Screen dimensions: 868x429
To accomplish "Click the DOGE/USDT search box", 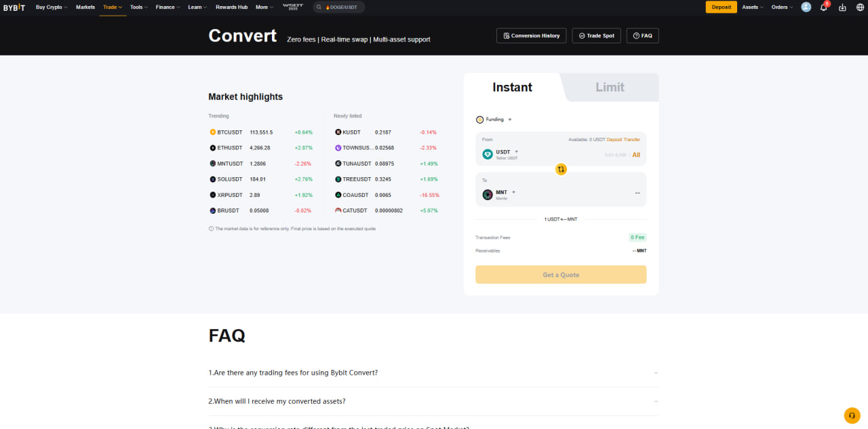I will point(339,7).
